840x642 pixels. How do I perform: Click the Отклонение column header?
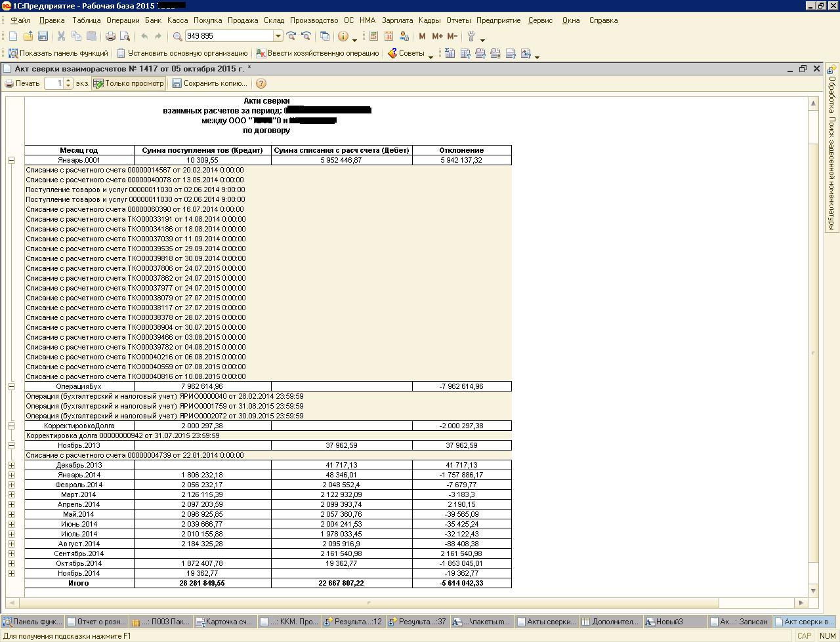tap(461, 150)
